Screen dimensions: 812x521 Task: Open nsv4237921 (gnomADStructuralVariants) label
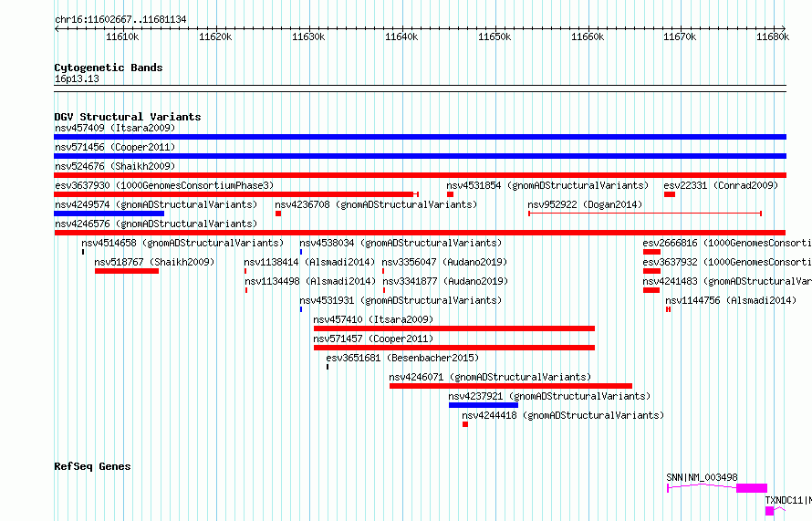pos(549,396)
